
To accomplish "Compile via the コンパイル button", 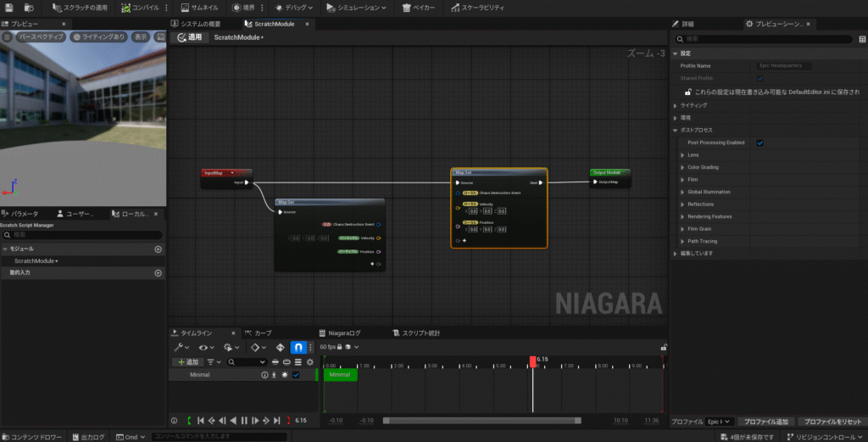I will tap(141, 8).
